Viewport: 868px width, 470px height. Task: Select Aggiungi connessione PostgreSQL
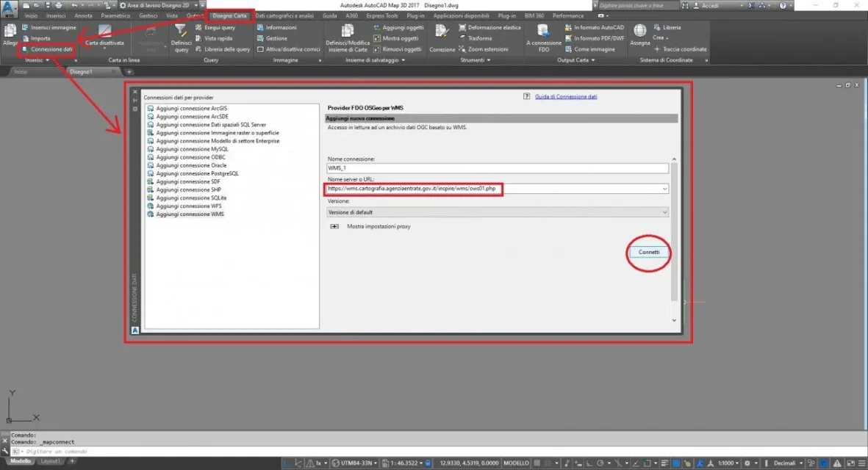tap(193, 173)
